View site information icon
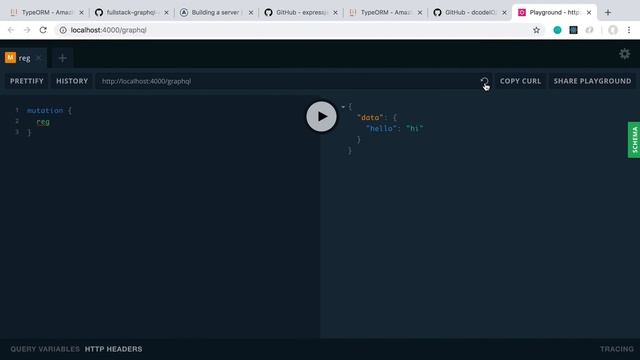Viewport: 640px width, 360px height. 63,30
